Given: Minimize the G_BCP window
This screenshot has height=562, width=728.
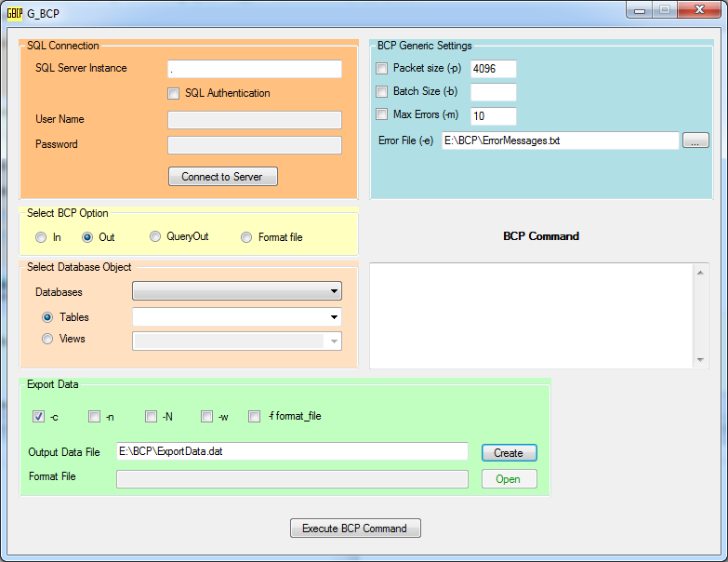Looking at the screenshot, I should point(640,10).
